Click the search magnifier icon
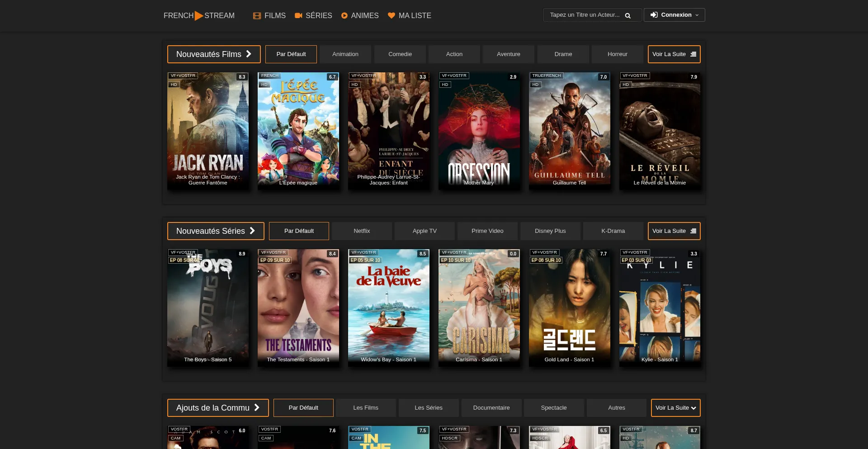The image size is (868, 449). point(627,15)
